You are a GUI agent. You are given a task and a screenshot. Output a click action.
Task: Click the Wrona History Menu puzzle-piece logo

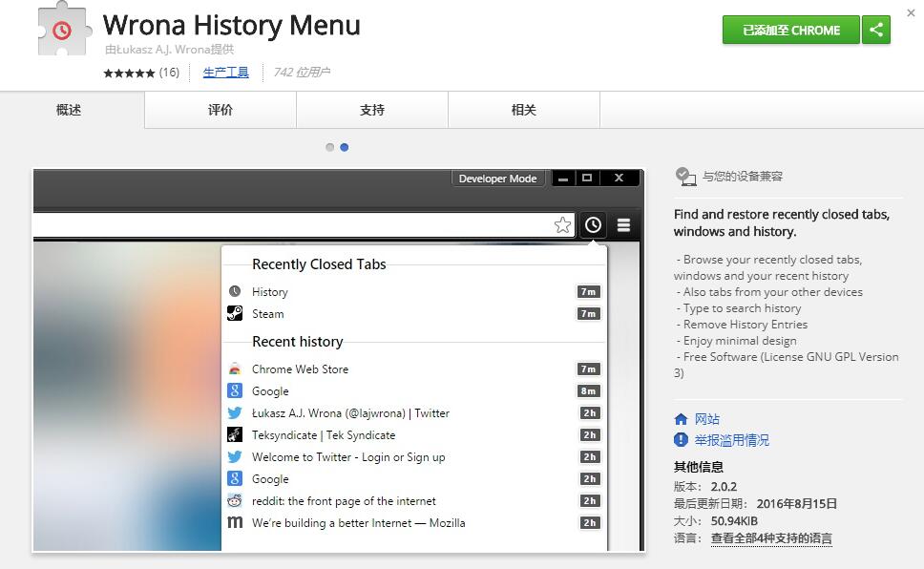point(64,29)
